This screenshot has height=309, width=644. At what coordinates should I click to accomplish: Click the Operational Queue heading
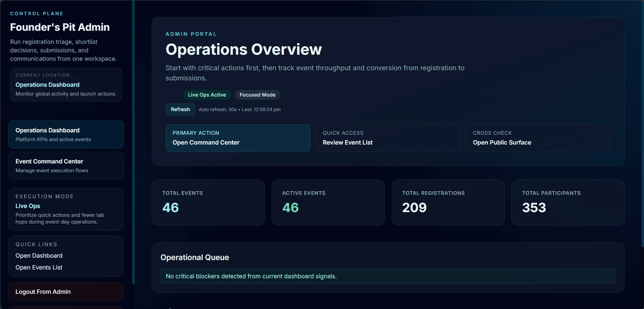pos(195,257)
